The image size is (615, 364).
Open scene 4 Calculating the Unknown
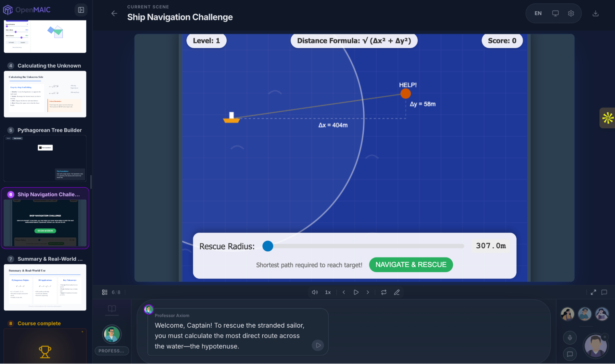click(49, 66)
